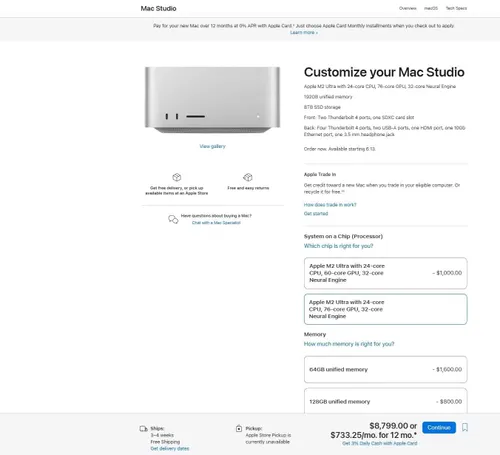This screenshot has width=500, height=455.
Task: Click the 'Apple Store Pickup is currently unavailable' text
Action: (x=268, y=439)
